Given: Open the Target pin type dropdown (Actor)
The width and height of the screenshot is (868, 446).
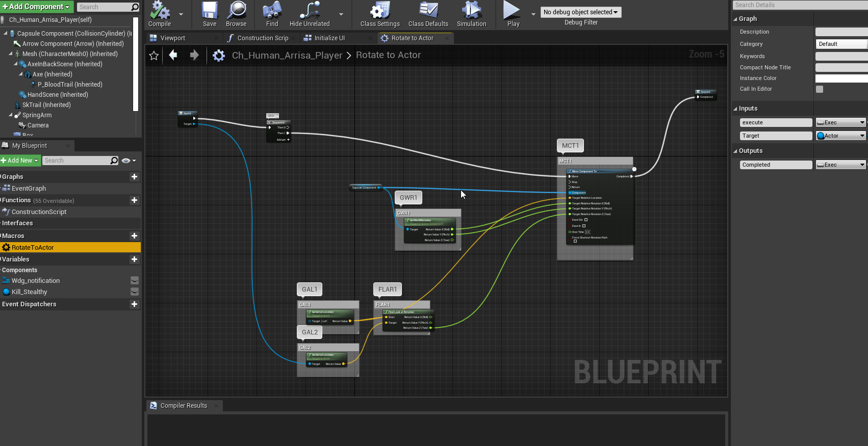Looking at the screenshot, I should click(x=841, y=136).
